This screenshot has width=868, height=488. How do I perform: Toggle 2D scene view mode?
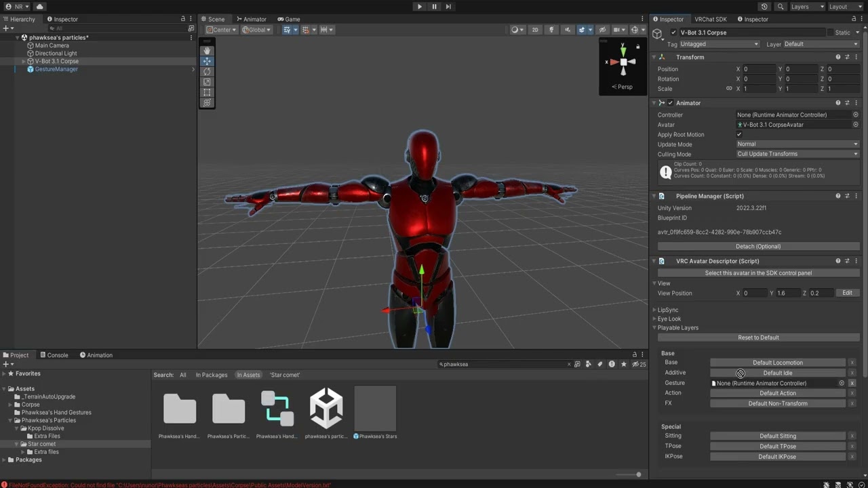pyautogui.click(x=535, y=30)
